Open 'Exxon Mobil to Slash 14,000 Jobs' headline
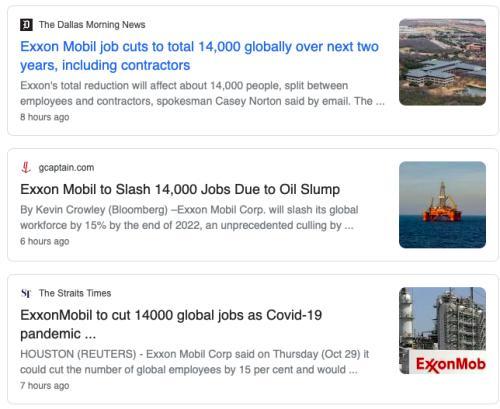Image resolution: width=500 pixels, height=409 pixels. (180, 189)
